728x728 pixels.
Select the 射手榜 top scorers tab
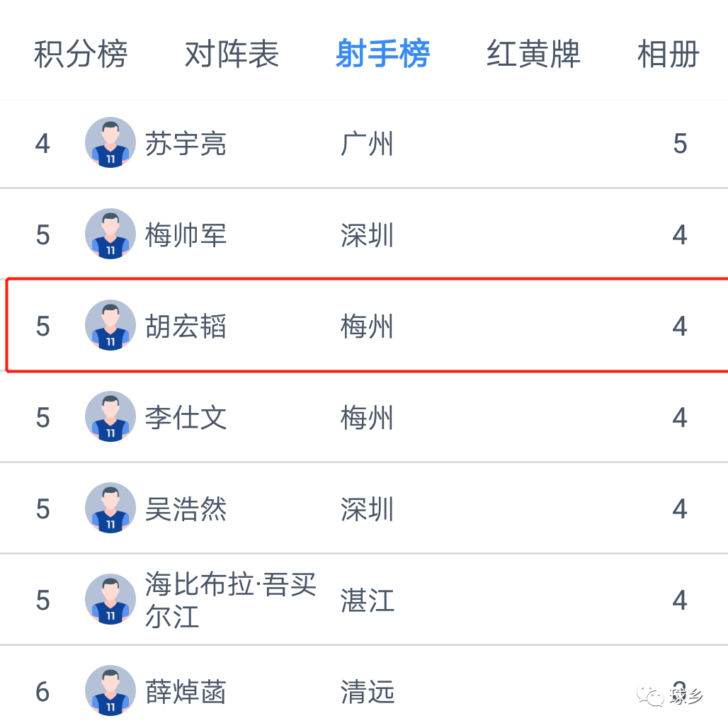click(382, 55)
